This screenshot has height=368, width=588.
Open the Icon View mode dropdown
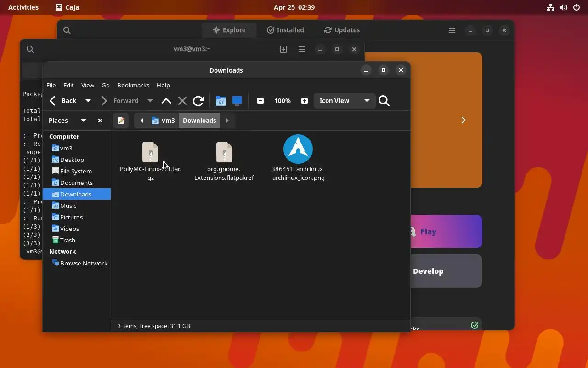tap(345, 101)
